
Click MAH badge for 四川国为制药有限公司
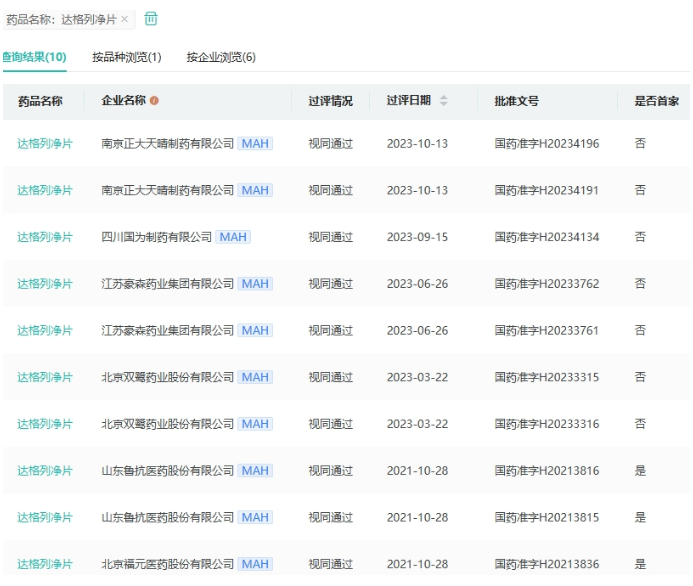click(233, 237)
